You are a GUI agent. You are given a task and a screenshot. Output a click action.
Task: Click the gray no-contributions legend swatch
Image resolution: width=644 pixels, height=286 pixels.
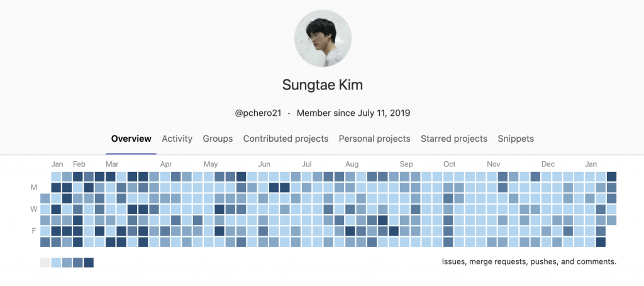click(45, 262)
